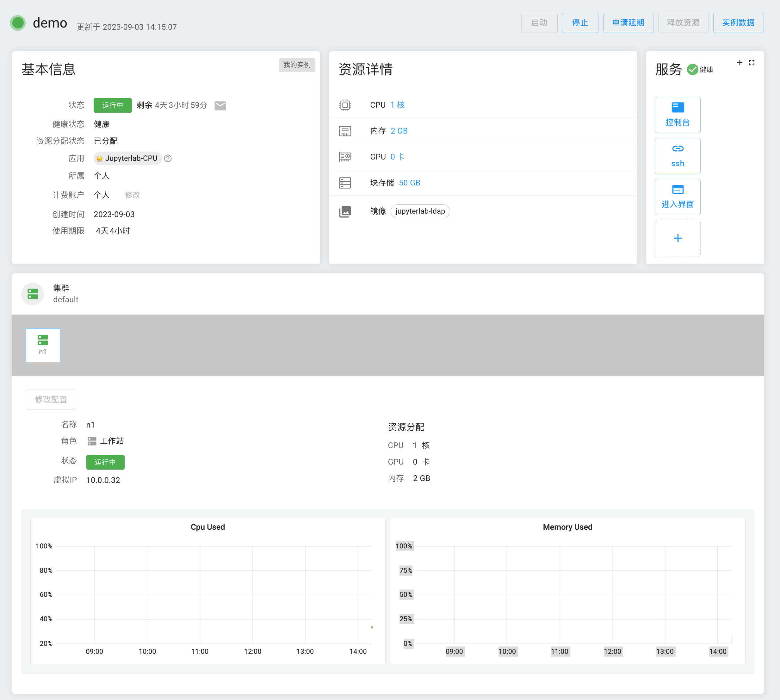Image resolution: width=780 pixels, height=700 pixels.
Task: Click the virtual IP 10.0.0.32
Action: pos(103,480)
